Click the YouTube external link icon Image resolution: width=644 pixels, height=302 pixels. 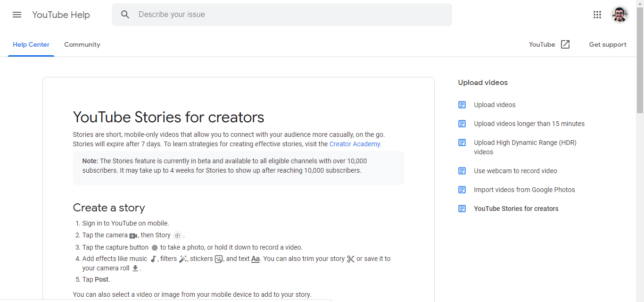tap(565, 44)
